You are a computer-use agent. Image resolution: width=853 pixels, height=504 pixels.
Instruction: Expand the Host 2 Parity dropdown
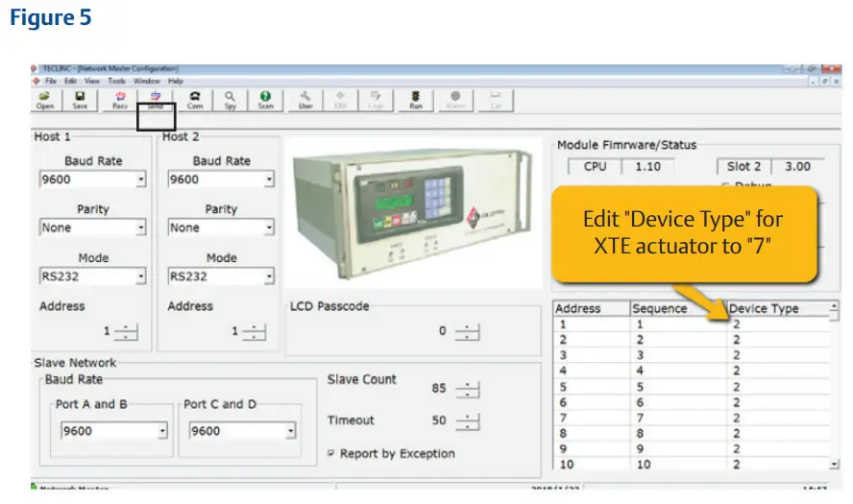(269, 228)
